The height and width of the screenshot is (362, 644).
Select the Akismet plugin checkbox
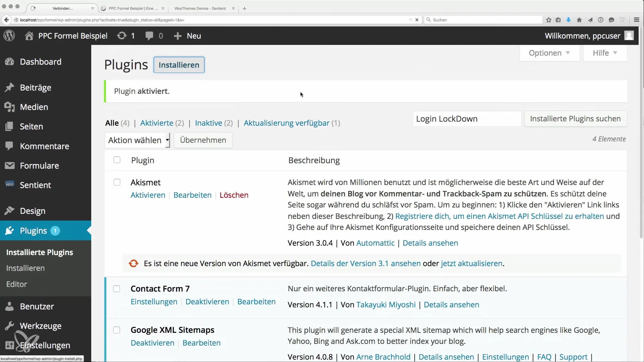(x=117, y=182)
